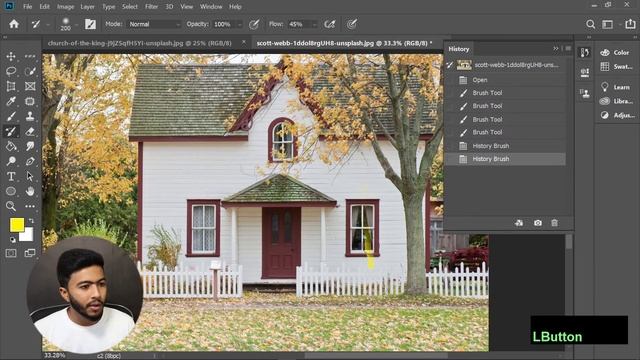
Task: Toggle Quick Mask mode
Action: [11, 253]
